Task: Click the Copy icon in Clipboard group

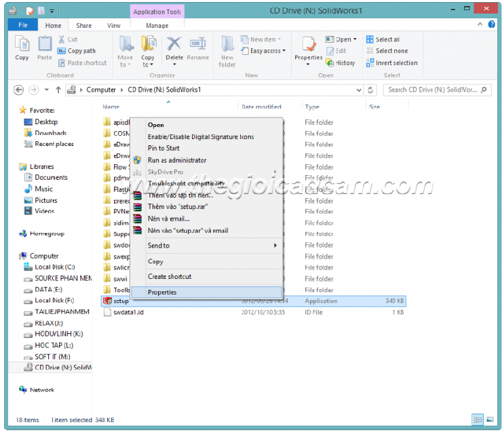Action: pos(22,44)
